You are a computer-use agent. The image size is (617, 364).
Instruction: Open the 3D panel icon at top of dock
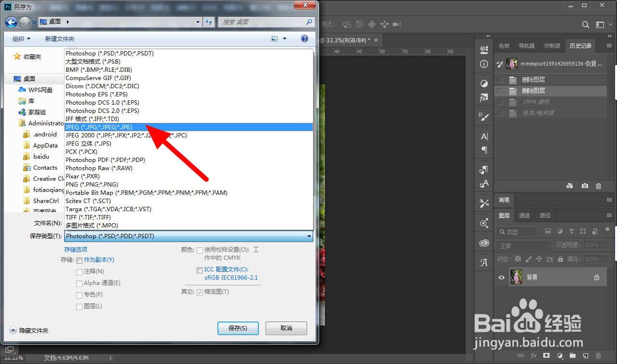[484, 50]
